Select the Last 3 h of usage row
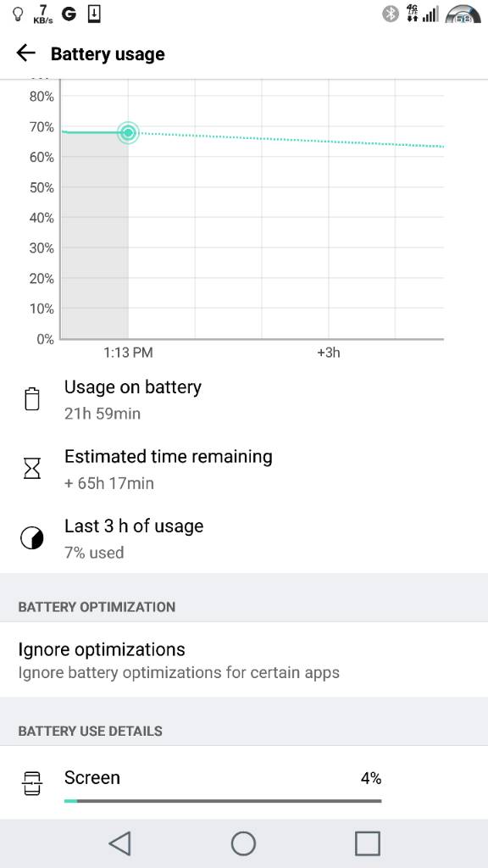 click(x=244, y=538)
